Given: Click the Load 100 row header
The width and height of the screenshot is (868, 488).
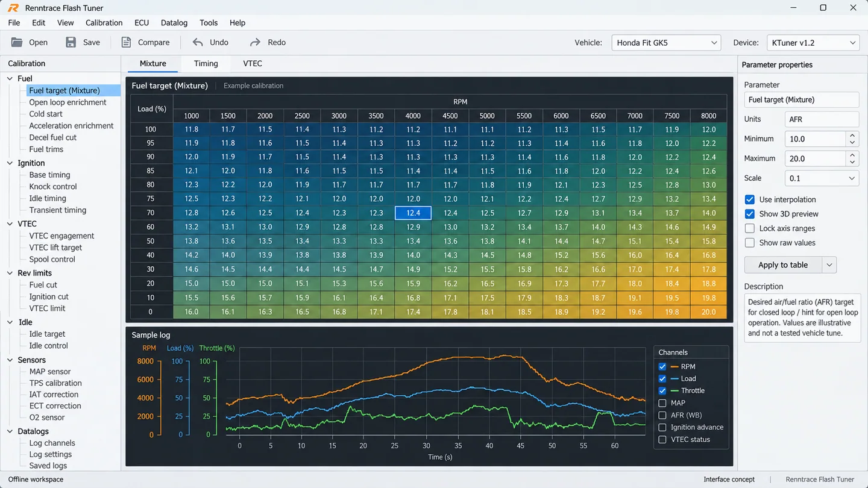Looking at the screenshot, I should [151, 130].
